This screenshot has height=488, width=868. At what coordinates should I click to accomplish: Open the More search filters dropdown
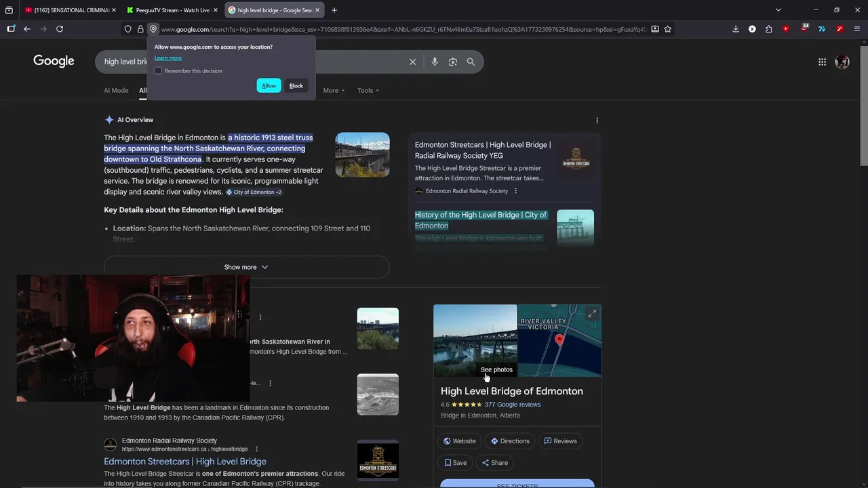click(334, 90)
